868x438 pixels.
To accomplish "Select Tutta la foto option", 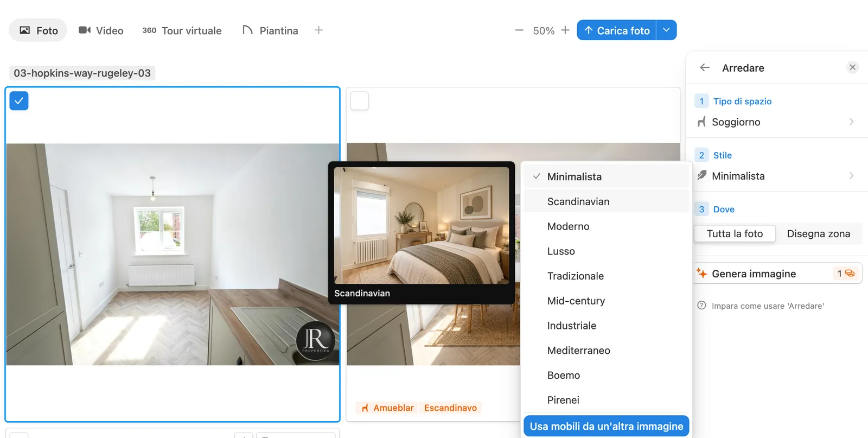I will [x=735, y=234].
